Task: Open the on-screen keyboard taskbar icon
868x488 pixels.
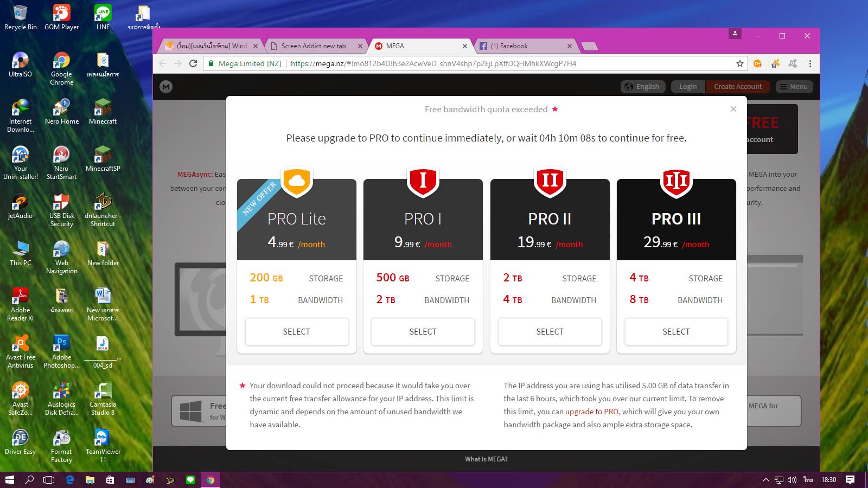Action: coord(130,480)
